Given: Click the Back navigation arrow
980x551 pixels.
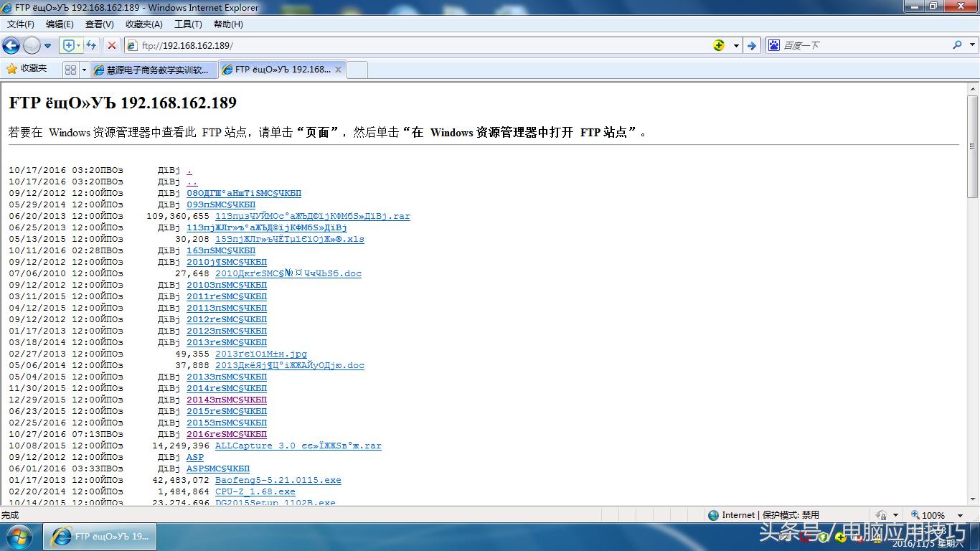Looking at the screenshot, I should [x=11, y=45].
